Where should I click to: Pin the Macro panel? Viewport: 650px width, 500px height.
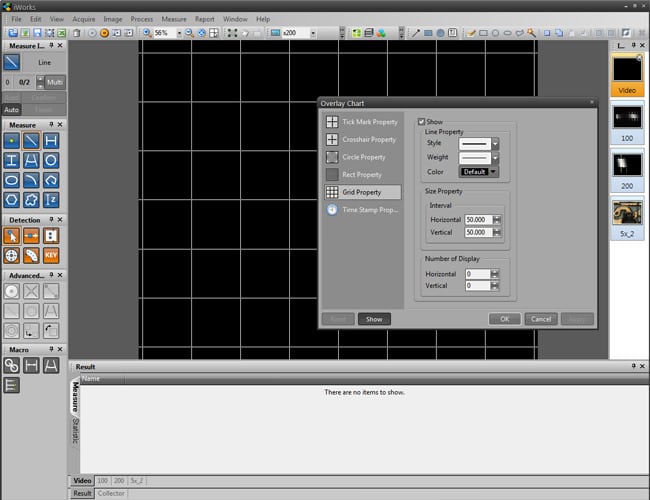[51, 349]
